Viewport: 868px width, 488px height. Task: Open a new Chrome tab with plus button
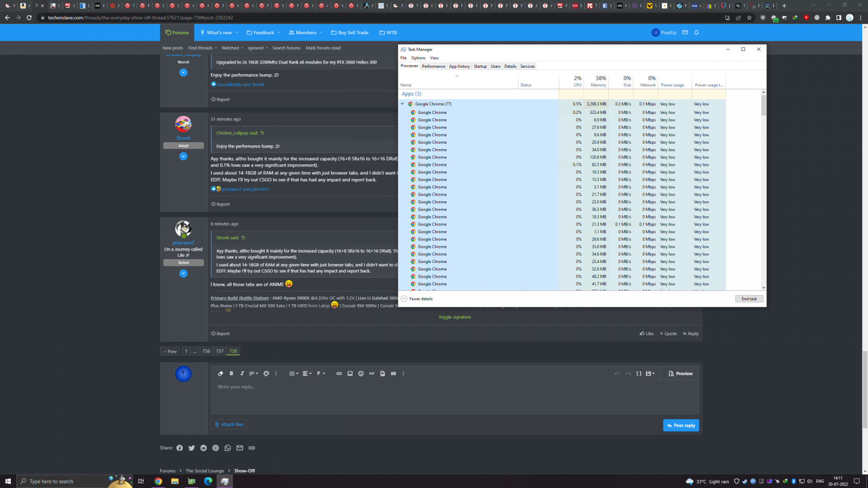tap(784, 5)
